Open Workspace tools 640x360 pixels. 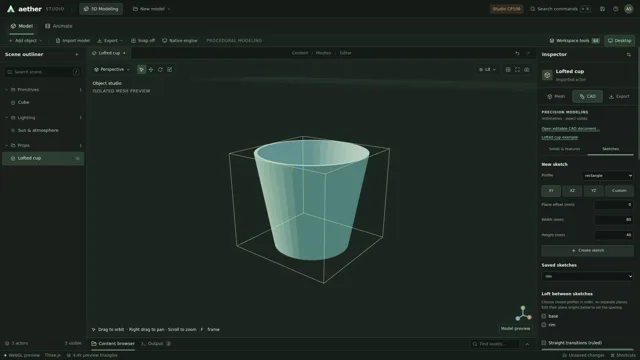(x=574, y=40)
